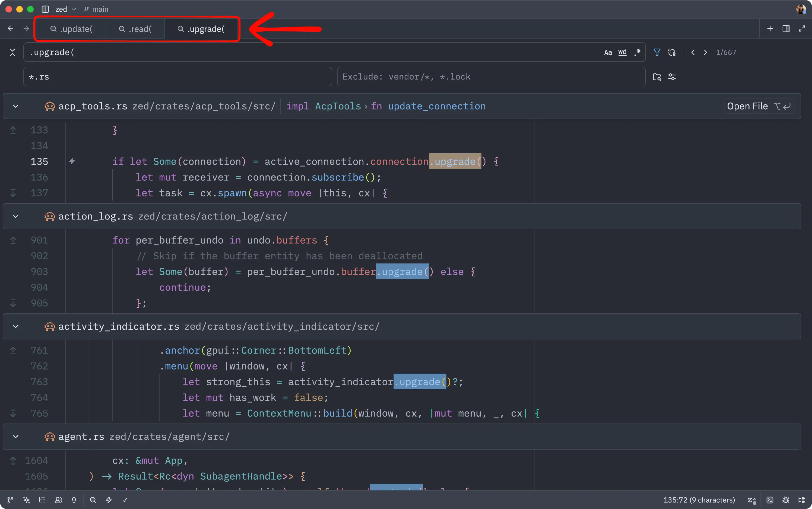Screen dimensions: 812x509
Task: Go to previous search match
Action: click(x=693, y=53)
